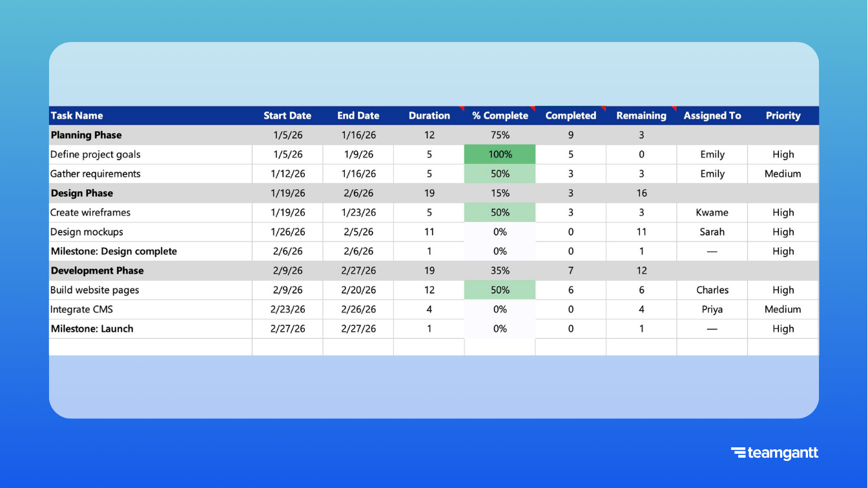This screenshot has height=488, width=868.
Task: Select the Priority column header
Action: point(783,116)
